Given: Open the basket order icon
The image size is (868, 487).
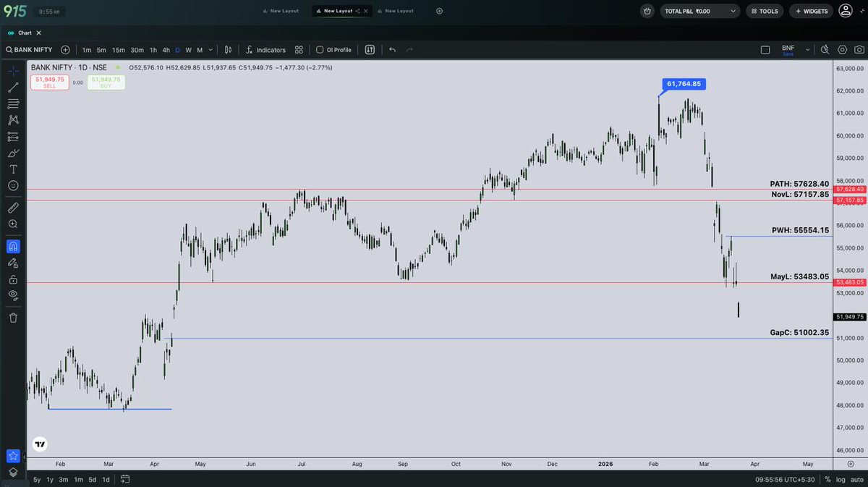Looking at the screenshot, I should (x=647, y=11).
